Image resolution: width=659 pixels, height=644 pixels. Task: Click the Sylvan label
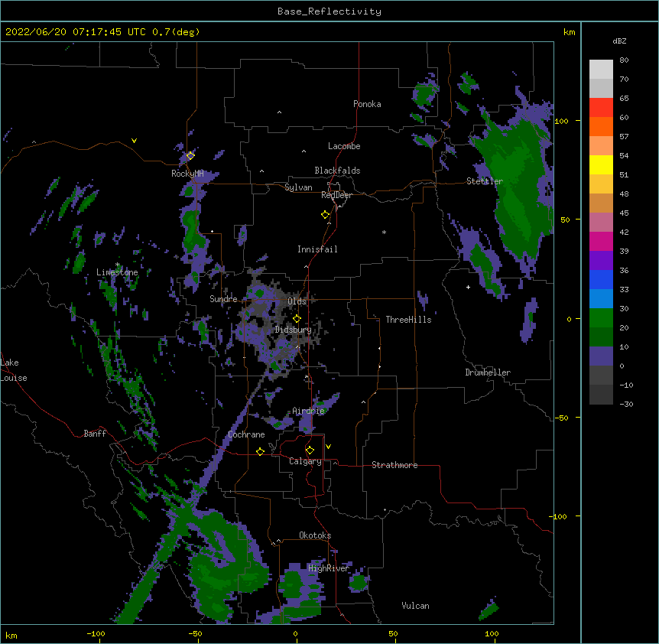click(298, 187)
